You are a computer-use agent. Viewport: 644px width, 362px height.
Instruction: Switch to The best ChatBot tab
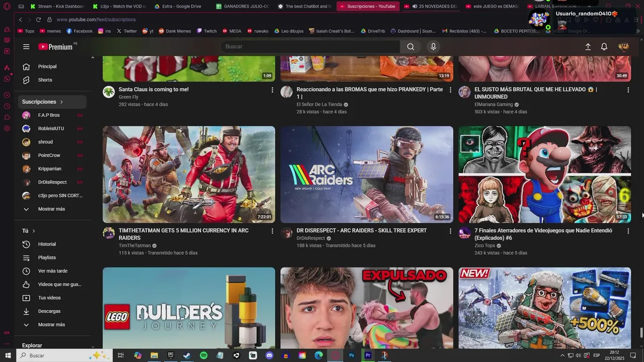pyautogui.click(x=304, y=7)
